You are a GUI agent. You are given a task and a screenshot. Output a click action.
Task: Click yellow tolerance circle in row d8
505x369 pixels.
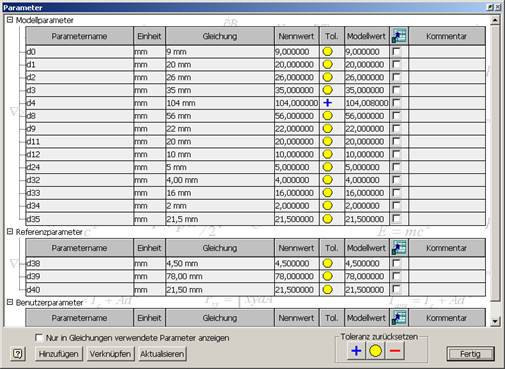328,116
